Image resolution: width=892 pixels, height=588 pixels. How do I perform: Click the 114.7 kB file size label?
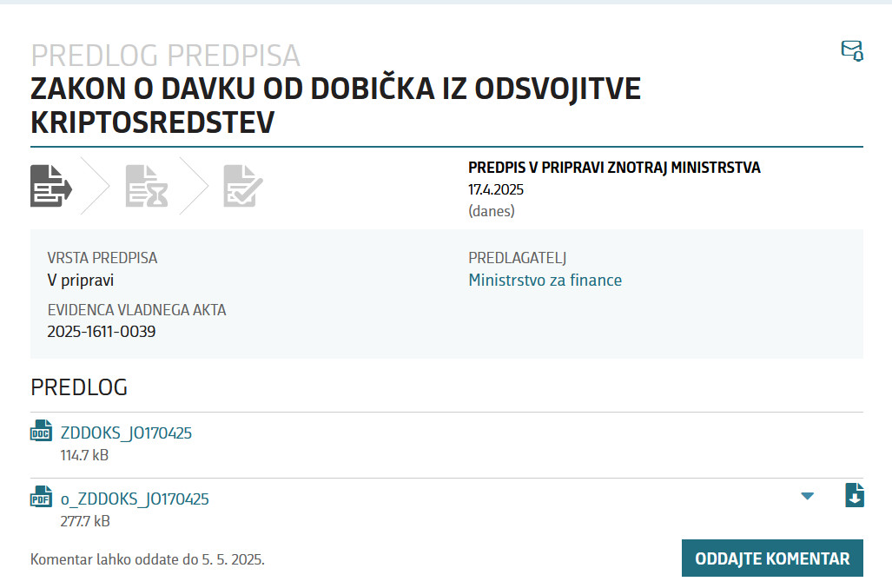(84, 455)
